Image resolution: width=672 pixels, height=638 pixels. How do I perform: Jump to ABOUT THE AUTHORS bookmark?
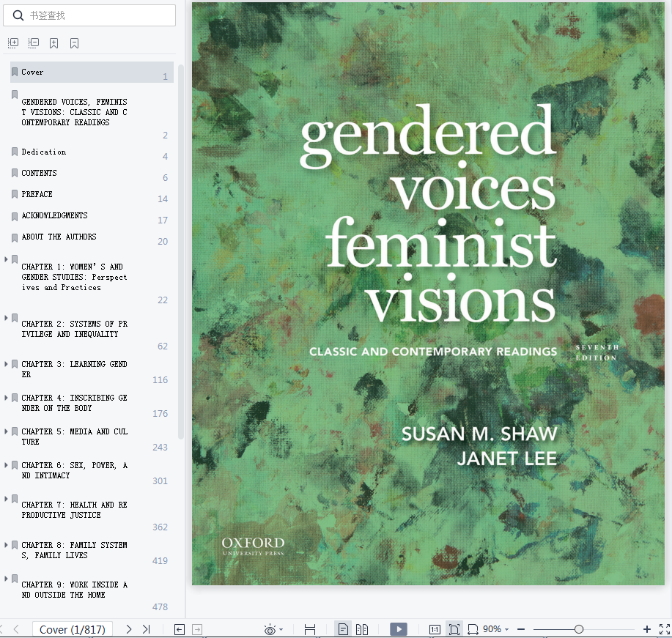click(x=59, y=237)
